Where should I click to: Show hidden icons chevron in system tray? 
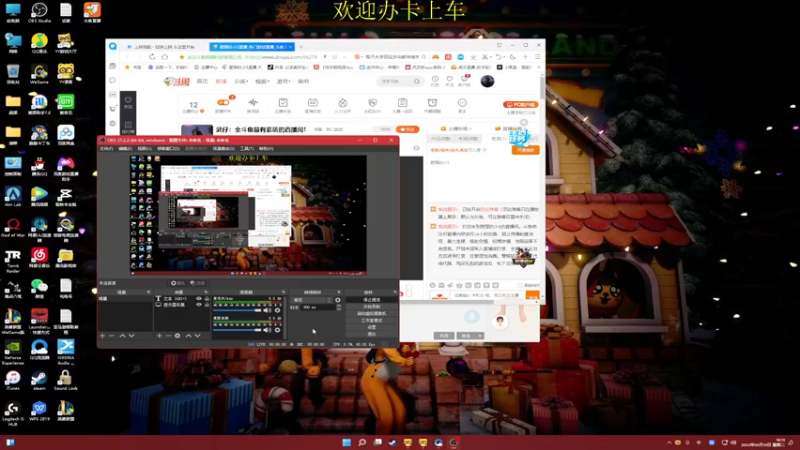669,443
